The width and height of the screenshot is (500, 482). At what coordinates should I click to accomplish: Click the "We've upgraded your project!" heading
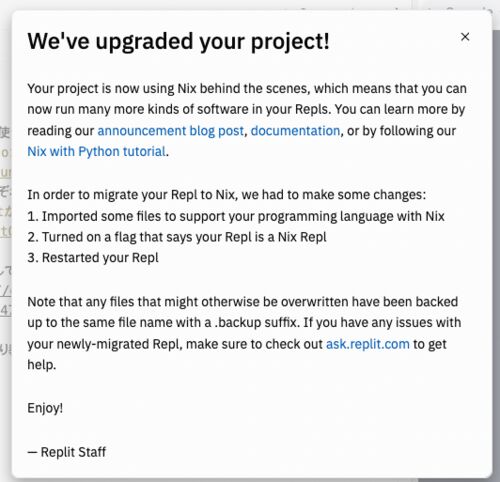[179, 42]
